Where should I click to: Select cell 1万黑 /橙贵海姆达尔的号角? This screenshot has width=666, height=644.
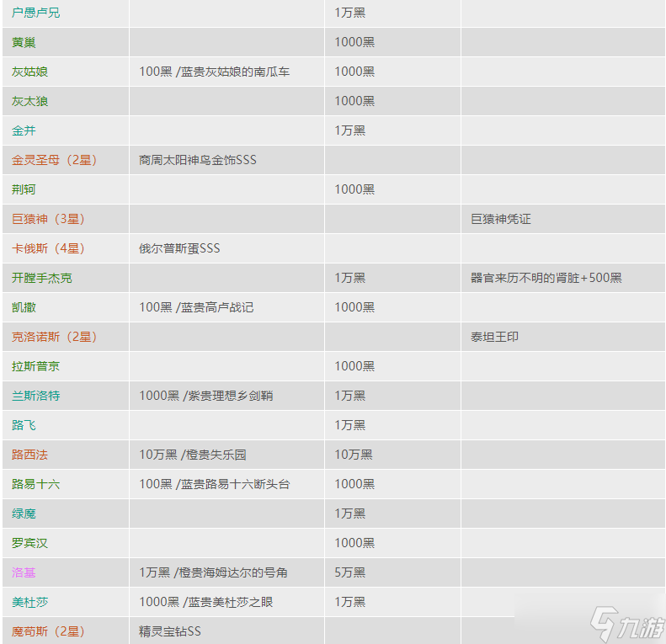pyautogui.click(x=214, y=572)
